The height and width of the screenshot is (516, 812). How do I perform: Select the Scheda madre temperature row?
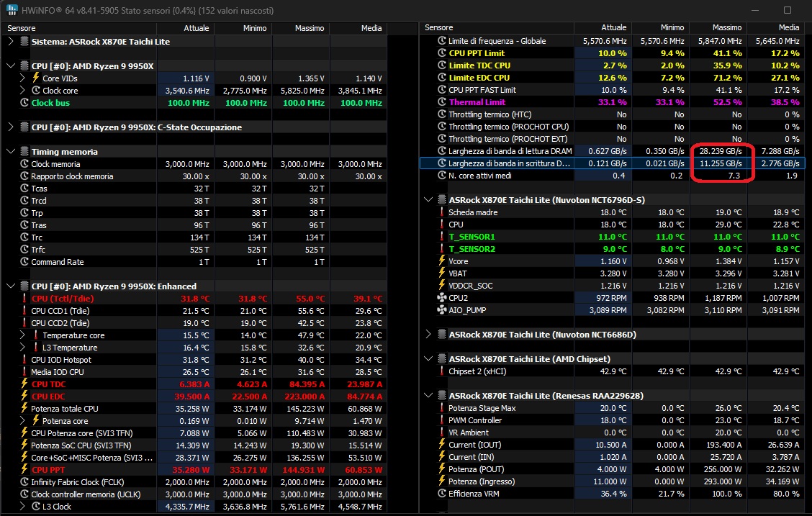point(612,212)
